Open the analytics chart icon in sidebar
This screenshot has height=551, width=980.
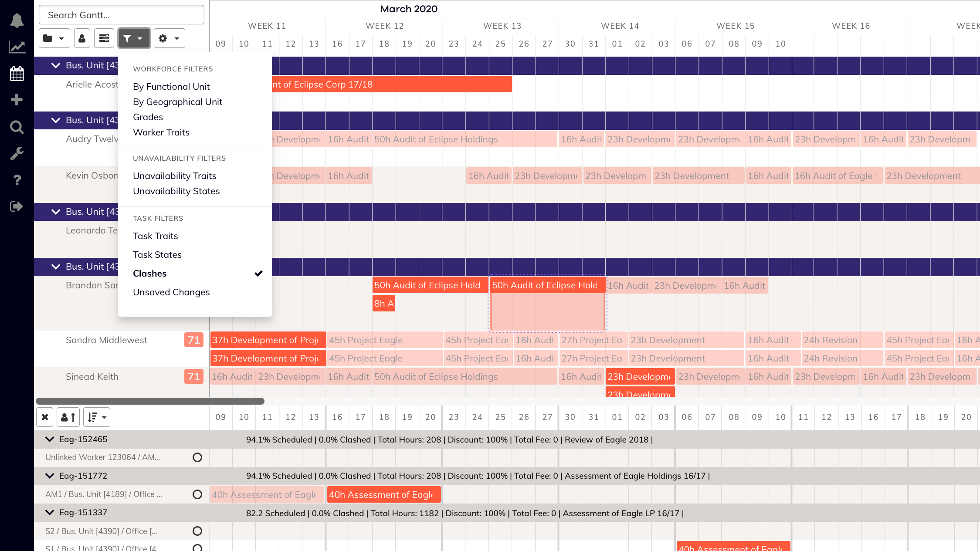[17, 47]
